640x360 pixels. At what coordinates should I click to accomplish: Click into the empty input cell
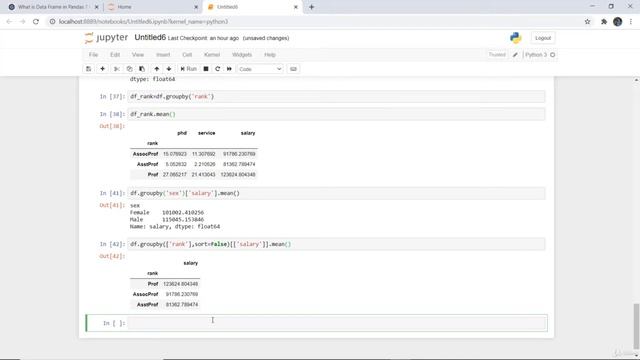337,323
